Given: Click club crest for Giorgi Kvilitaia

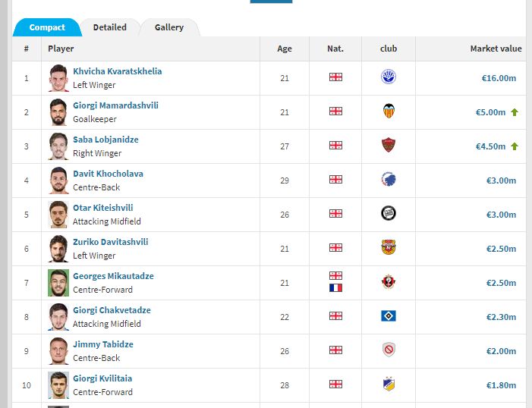Looking at the screenshot, I should coord(389,384).
